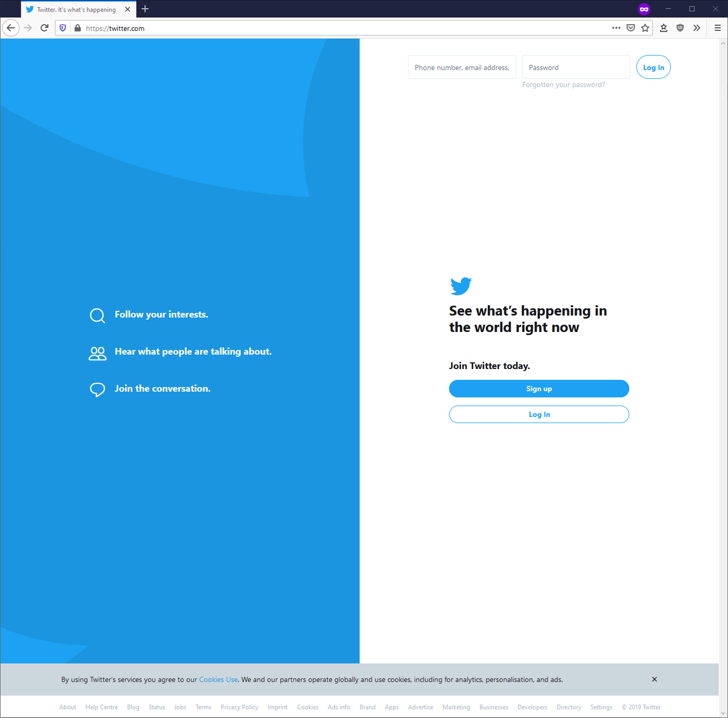Click the downloads-style extension icon in toolbar
Image resolution: width=728 pixels, height=718 pixels.
click(x=664, y=28)
